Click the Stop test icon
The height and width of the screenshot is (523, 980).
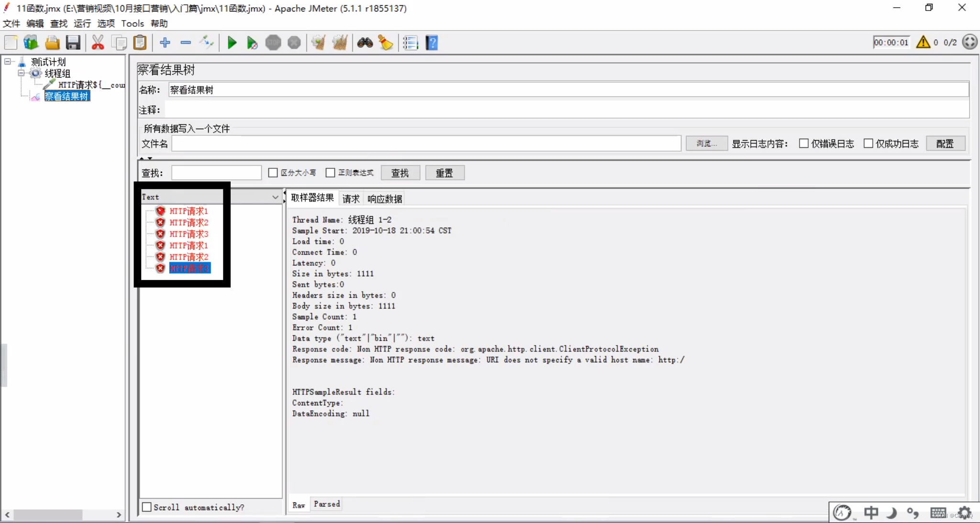273,43
